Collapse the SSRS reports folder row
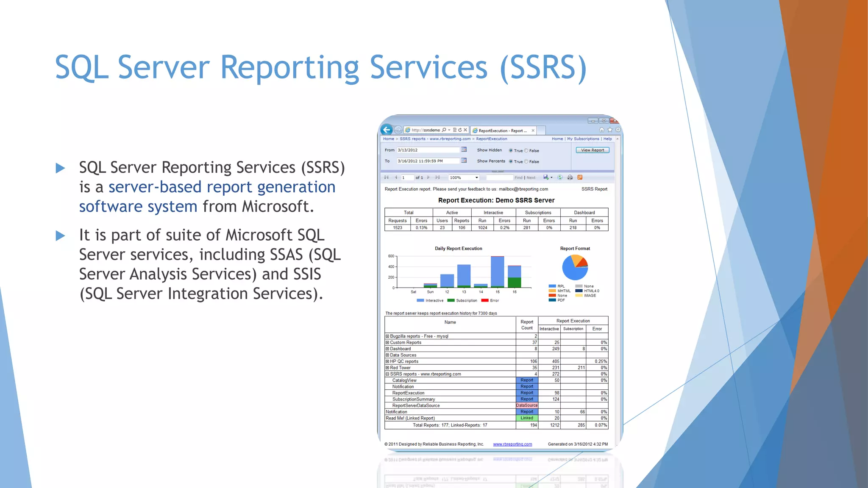This screenshot has height=488, width=868. [x=387, y=374]
